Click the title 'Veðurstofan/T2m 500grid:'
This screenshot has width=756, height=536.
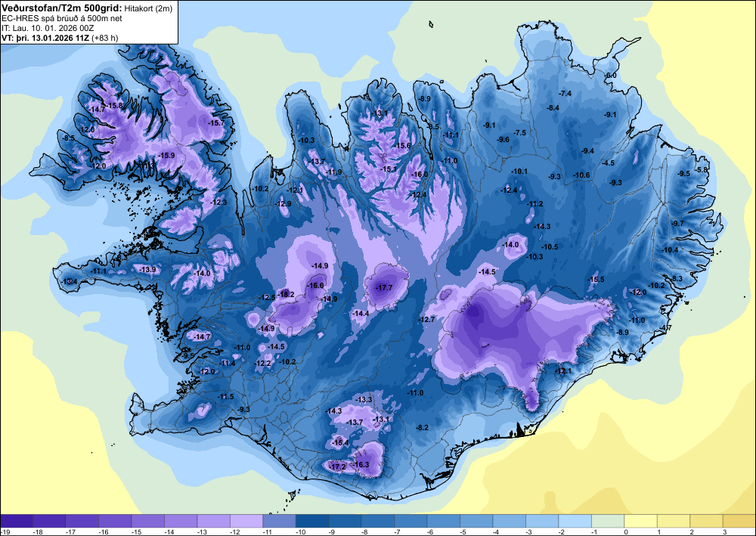[x=62, y=8]
